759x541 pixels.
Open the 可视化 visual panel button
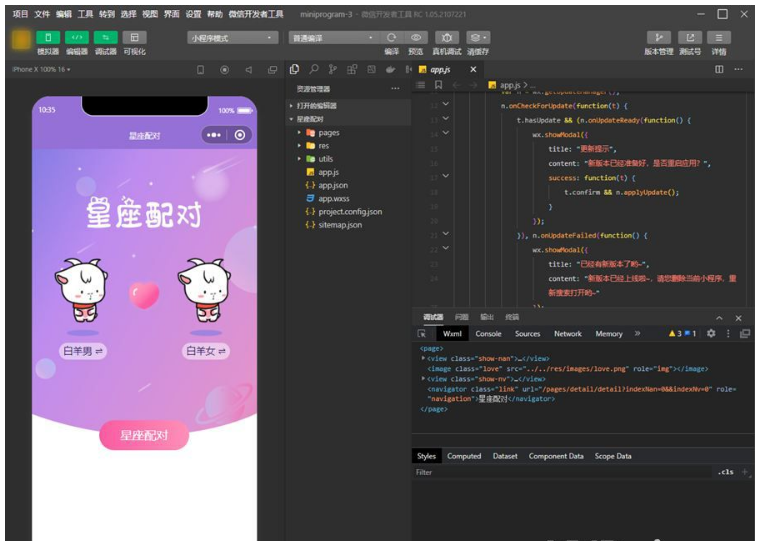tap(135, 38)
